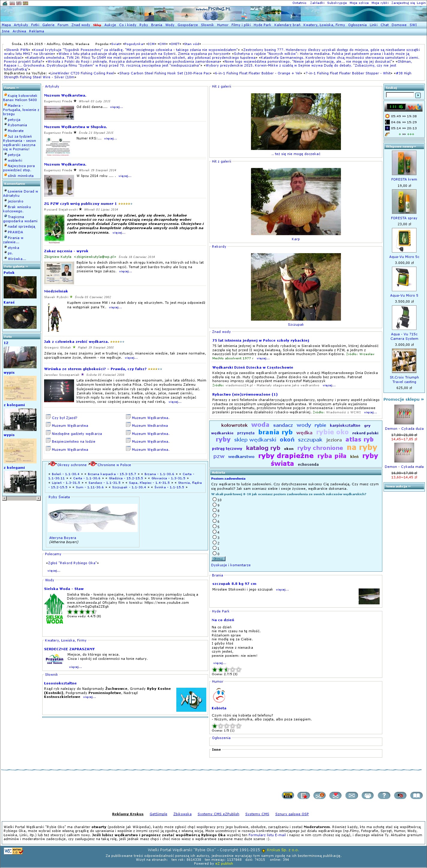Open the Galerie menu item
Image resolution: width=427 pixels, height=868 pixels.
48,25
